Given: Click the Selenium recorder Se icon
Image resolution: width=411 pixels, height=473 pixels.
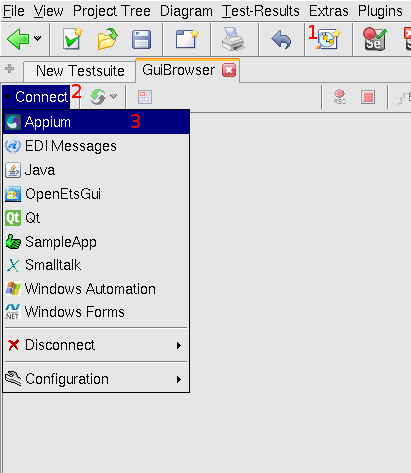Looking at the screenshot, I should point(375,39).
